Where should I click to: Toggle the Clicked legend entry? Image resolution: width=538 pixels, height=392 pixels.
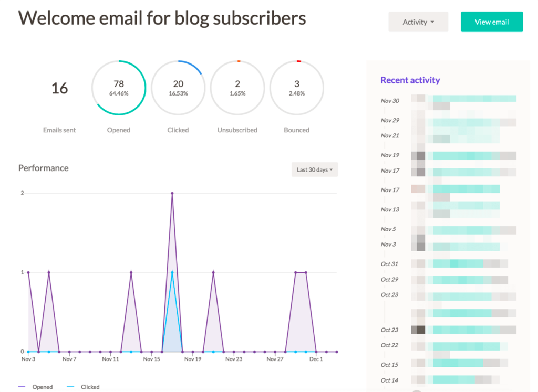point(83,387)
